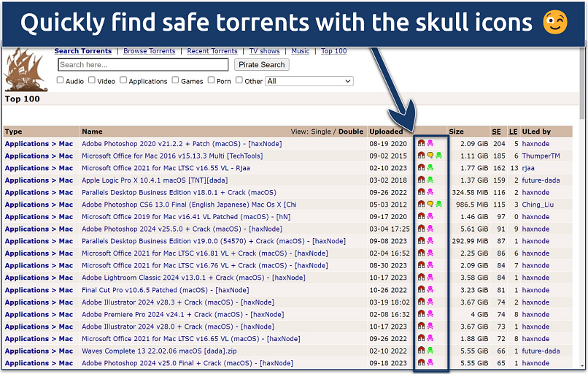Image resolution: width=588 pixels, height=374 pixels.
Task: Click magnet icon for Parallels Desktop v18.0.1
Action: (421, 192)
